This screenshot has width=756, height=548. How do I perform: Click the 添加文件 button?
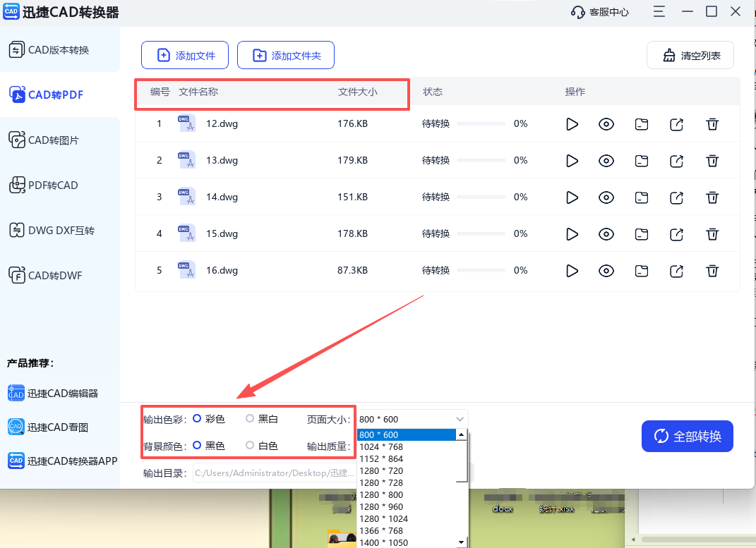(x=185, y=56)
